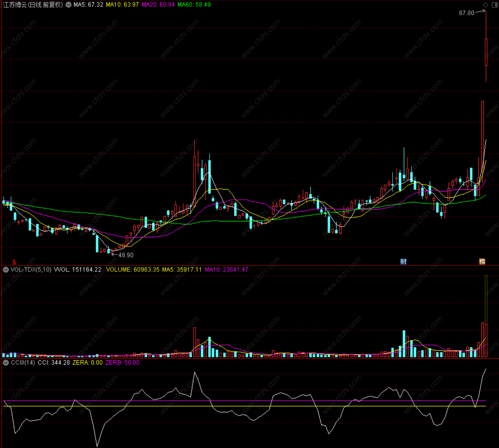Click the red $ marker on the price chart
The image size is (499, 448).
(14, 262)
